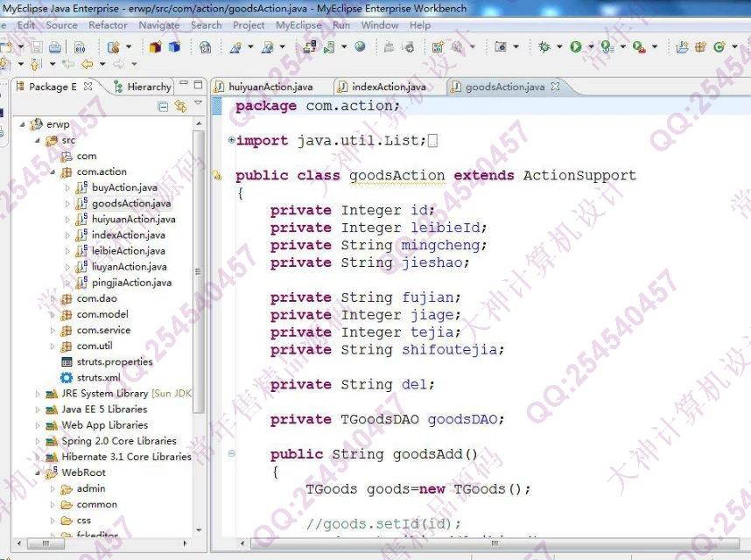Click the open web browser globe icon
Screen dimensions: 751x560
(360, 46)
